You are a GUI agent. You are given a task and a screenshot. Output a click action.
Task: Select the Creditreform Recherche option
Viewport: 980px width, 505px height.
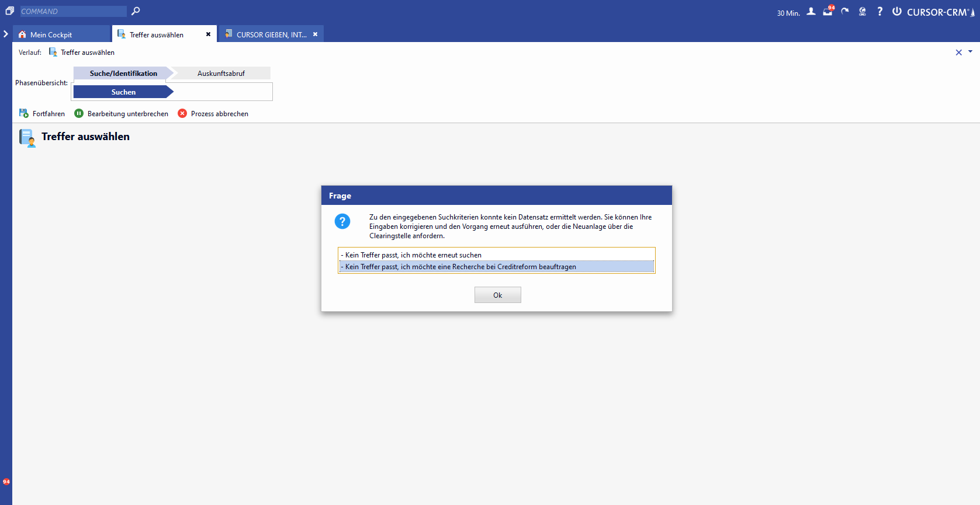[460, 267]
